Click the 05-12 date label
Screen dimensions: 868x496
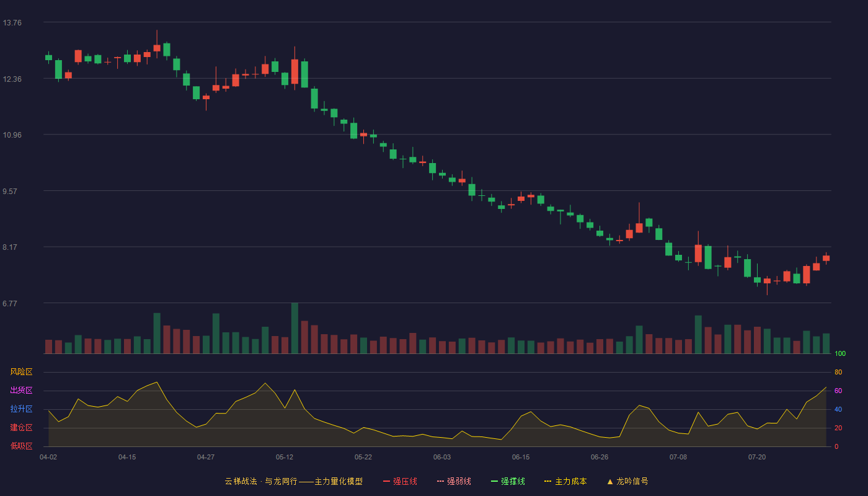pos(285,457)
